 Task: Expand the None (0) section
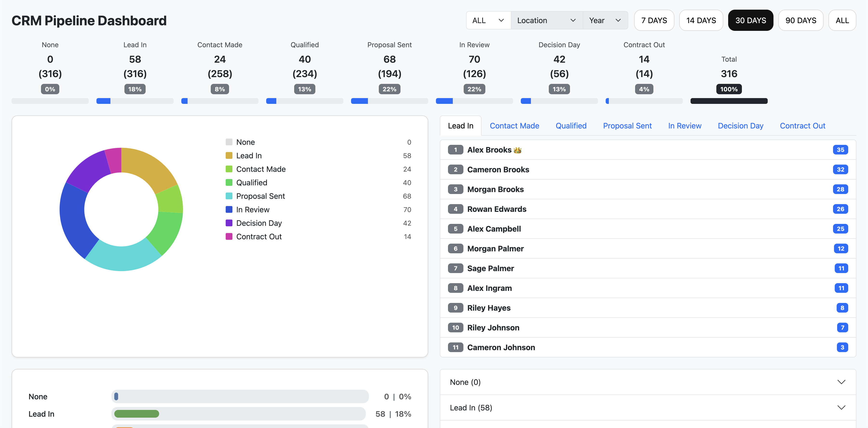[647, 382]
